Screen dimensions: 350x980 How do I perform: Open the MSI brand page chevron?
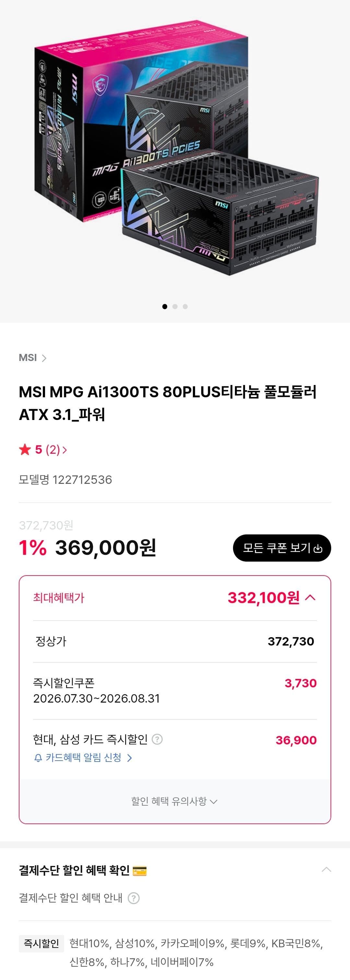44,358
